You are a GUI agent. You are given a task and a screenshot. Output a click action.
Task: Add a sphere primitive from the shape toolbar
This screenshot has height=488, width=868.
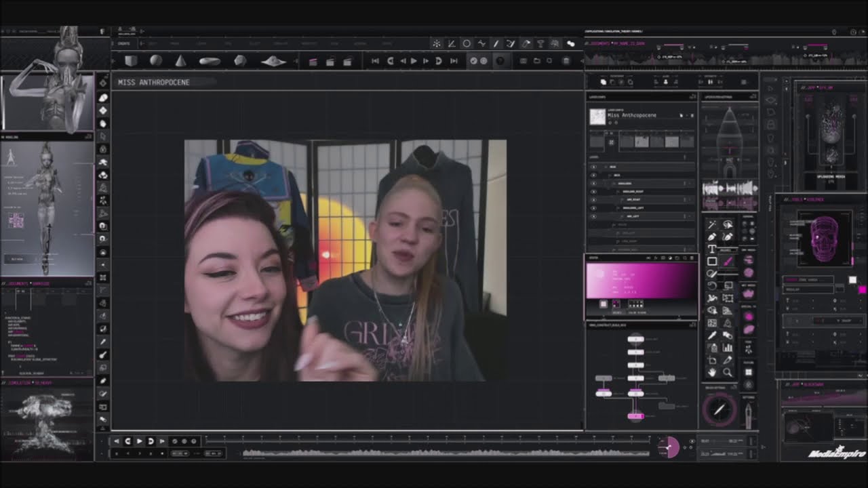click(156, 61)
